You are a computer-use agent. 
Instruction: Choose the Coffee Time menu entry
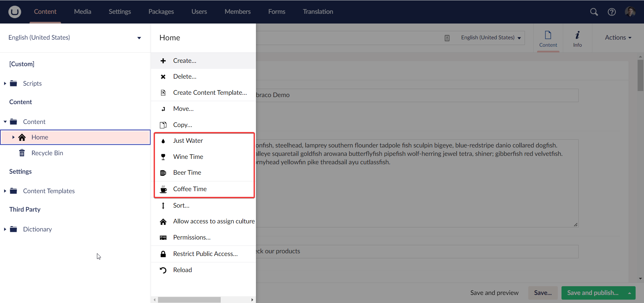204,189
